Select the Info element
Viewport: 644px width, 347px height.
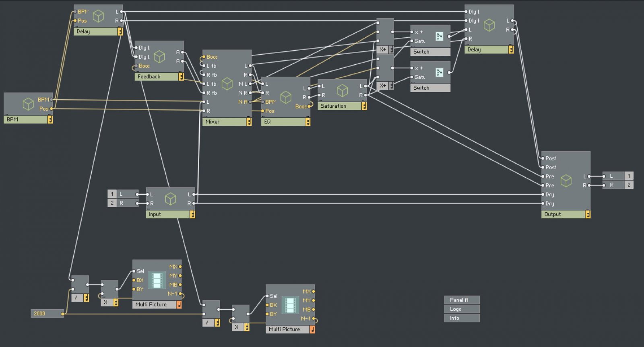point(462,318)
